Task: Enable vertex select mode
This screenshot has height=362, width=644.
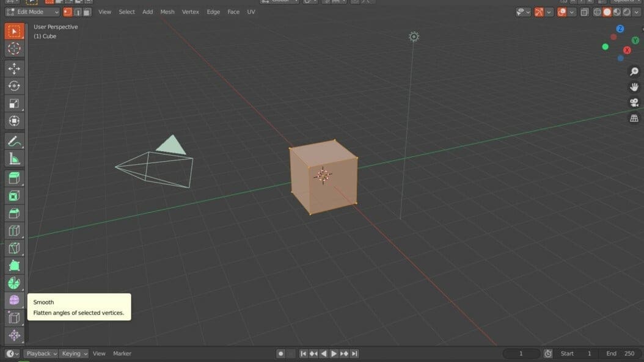Action: point(68,12)
